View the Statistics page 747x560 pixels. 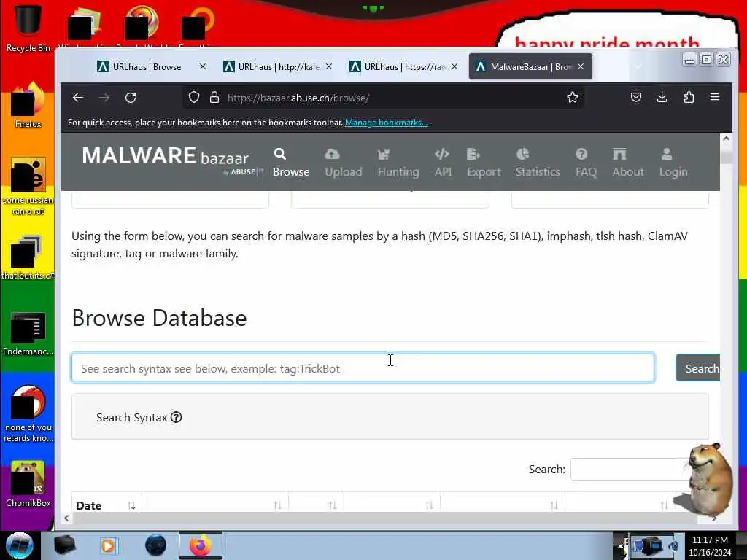(x=538, y=163)
